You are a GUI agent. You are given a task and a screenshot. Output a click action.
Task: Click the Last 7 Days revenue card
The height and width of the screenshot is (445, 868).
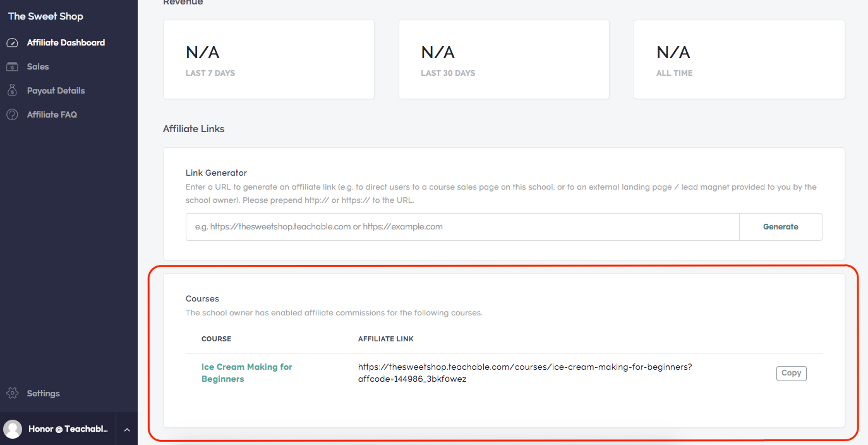[268, 59]
